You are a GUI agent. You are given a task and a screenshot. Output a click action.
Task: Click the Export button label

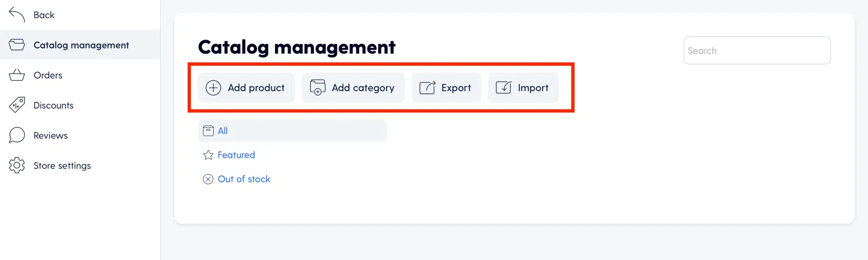click(x=456, y=87)
